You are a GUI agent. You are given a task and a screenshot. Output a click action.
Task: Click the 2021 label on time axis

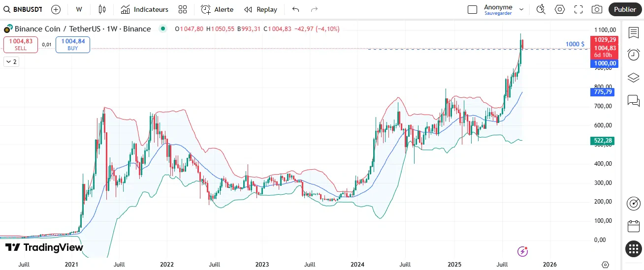click(x=71, y=265)
